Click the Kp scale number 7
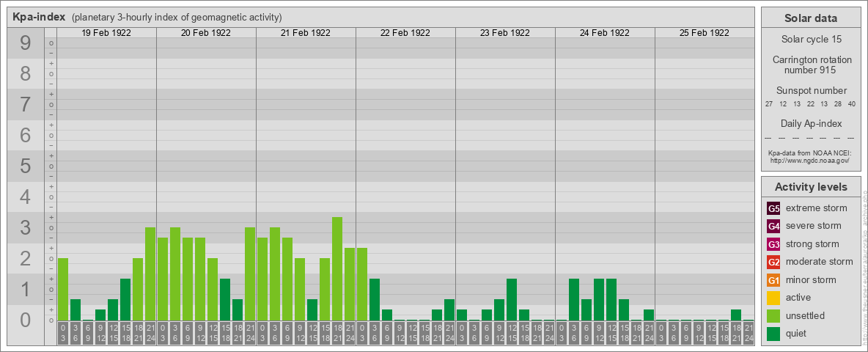This screenshot has height=352, width=868. (25, 104)
